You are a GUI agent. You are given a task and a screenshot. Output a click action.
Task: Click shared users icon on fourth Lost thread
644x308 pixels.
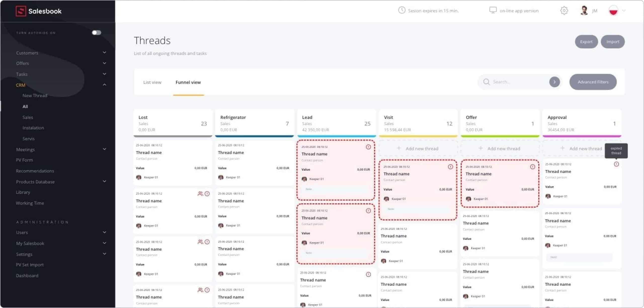200,290
